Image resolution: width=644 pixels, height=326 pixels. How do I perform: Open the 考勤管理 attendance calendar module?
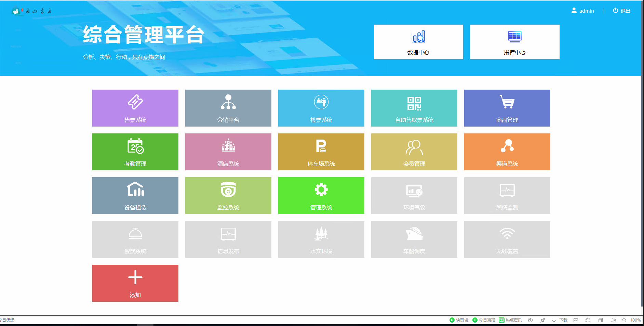click(x=135, y=152)
